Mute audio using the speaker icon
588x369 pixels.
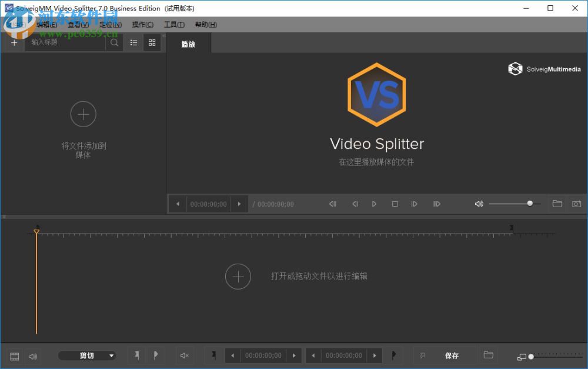[x=479, y=204]
